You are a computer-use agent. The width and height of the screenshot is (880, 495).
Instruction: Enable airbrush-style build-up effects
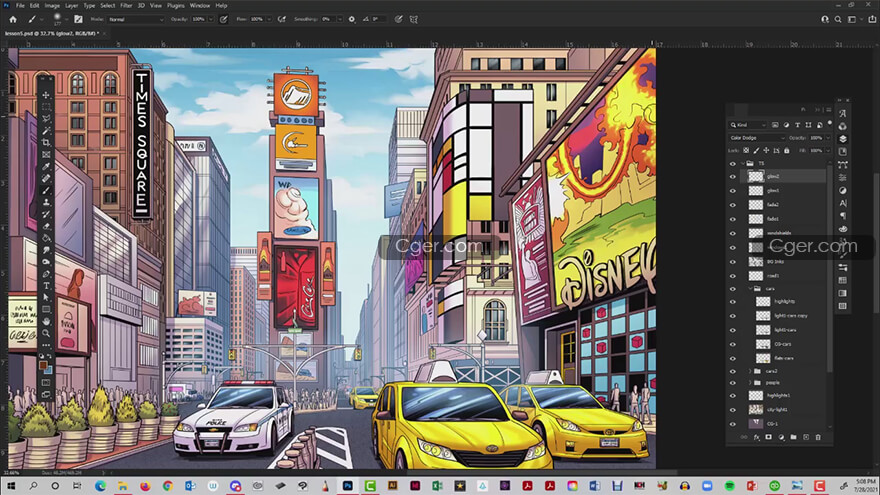point(282,19)
